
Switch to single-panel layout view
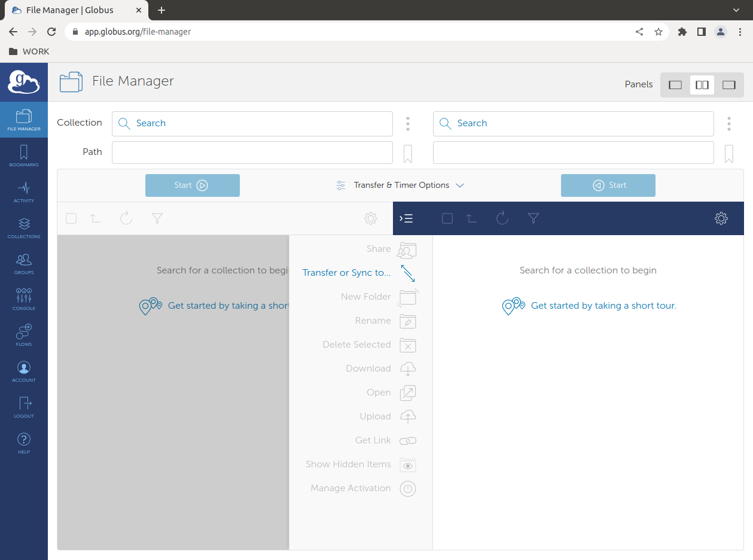675,85
